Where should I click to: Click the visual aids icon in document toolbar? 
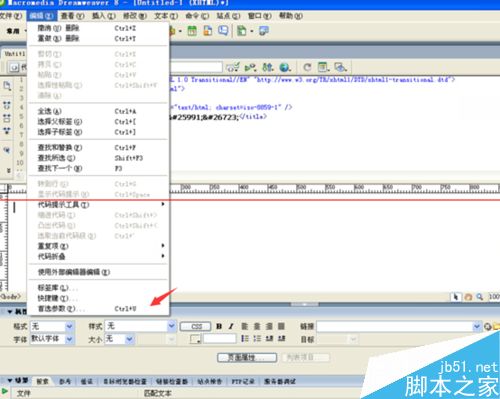[340, 68]
